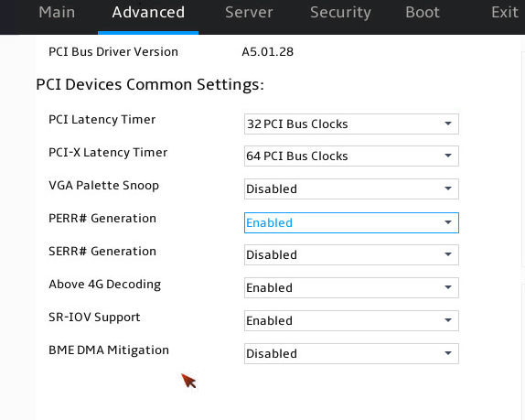Viewport: 525px width, 420px height.
Task: Open the Server tab
Action: pos(249,13)
